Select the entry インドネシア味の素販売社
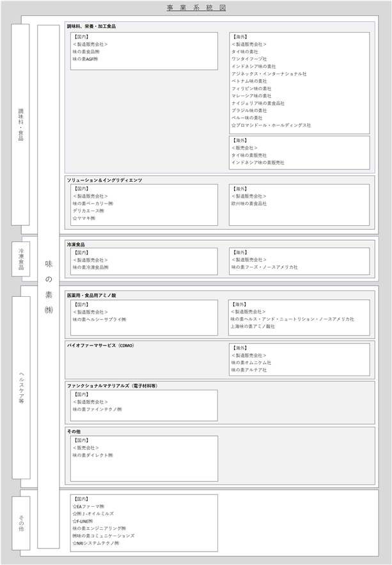Image resolution: width=392 pixels, height=565 pixels. point(258,163)
